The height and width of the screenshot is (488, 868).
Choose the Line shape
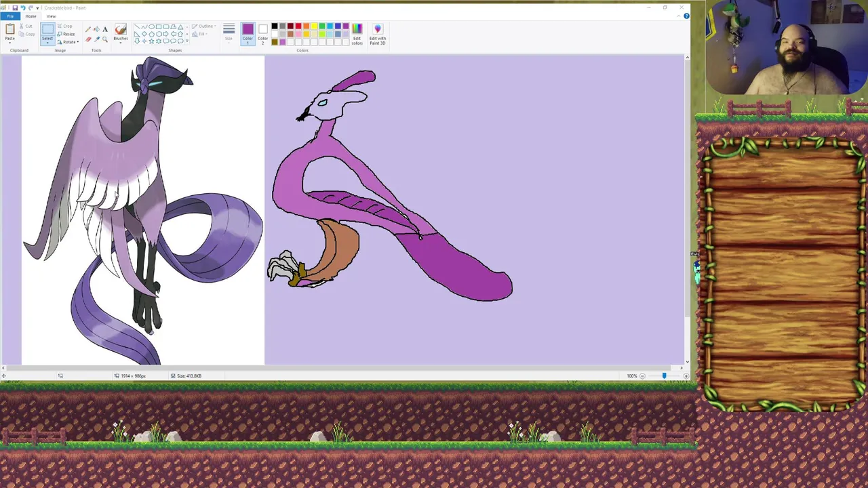(x=137, y=26)
